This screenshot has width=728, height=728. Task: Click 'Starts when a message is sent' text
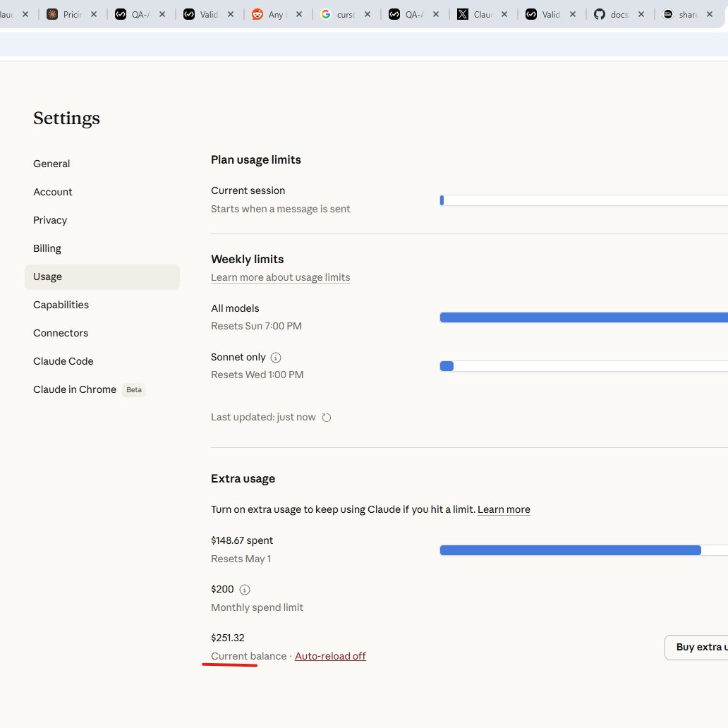[x=281, y=209]
